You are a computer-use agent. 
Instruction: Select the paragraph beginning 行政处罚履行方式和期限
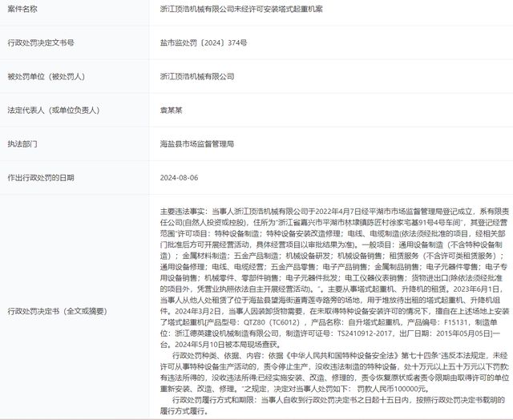(x=333, y=406)
